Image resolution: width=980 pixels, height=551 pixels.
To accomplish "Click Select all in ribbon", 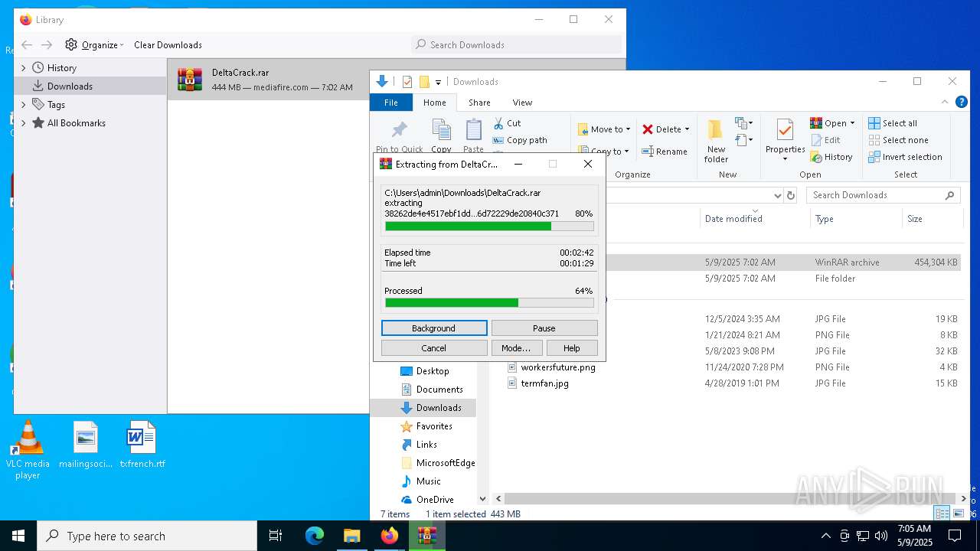I will (893, 123).
